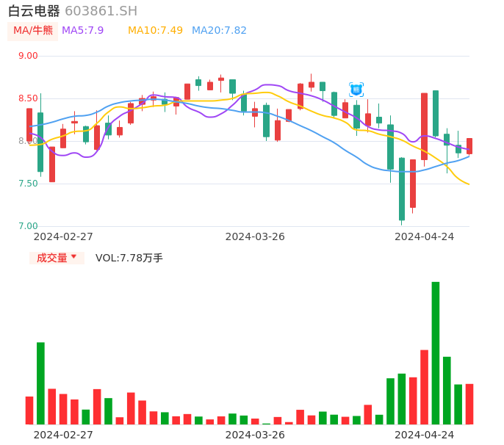Click the long green candlestick reaching 7.05
Image resolution: width=504 pixels, height=445 pixels.
[x=402, y=189]
